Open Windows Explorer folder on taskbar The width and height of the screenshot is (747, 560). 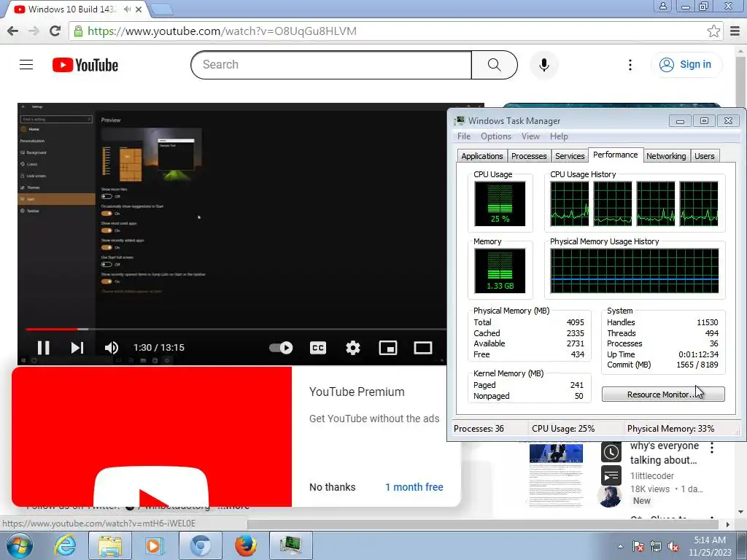click(x=110, y=545)
